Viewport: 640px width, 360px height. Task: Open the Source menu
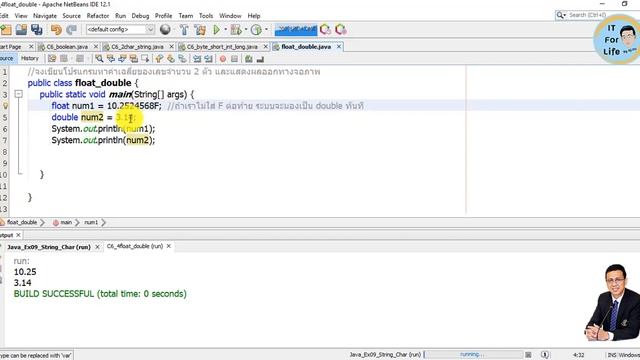coord(71,16)
